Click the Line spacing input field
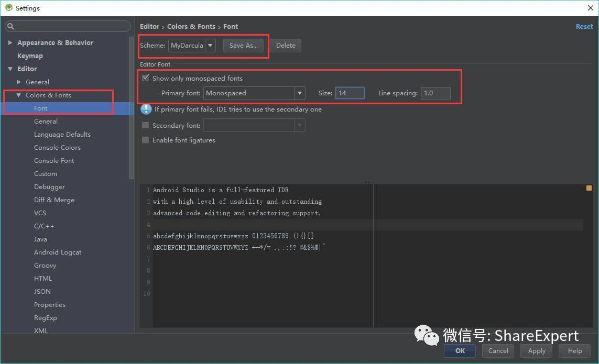This screenshot has height=364, width=599. point(435,93)
